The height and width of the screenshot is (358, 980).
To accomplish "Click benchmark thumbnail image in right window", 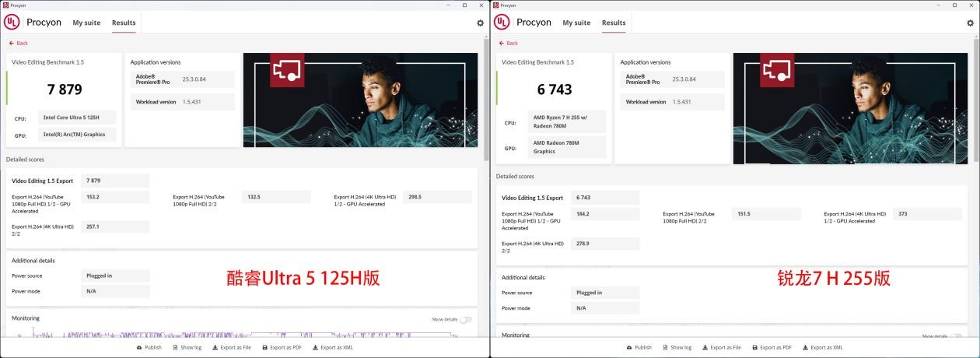I will tap(851, 108).
